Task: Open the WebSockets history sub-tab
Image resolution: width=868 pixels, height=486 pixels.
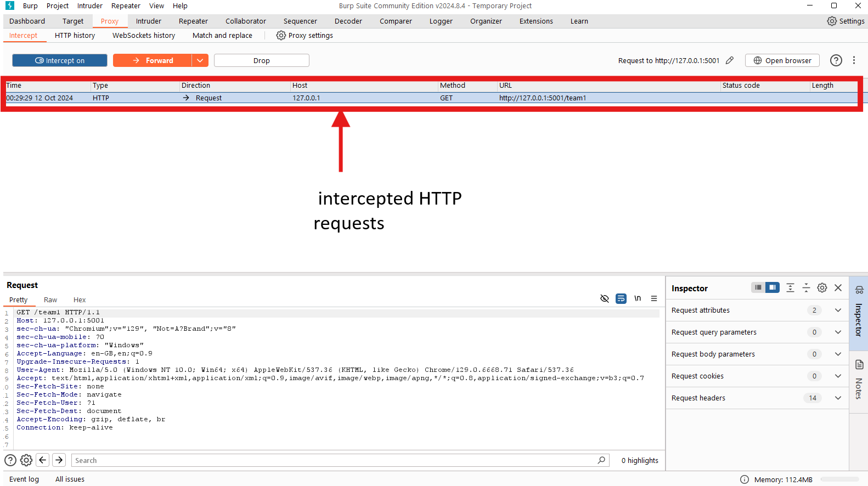Action: click(x=144, y=35)
